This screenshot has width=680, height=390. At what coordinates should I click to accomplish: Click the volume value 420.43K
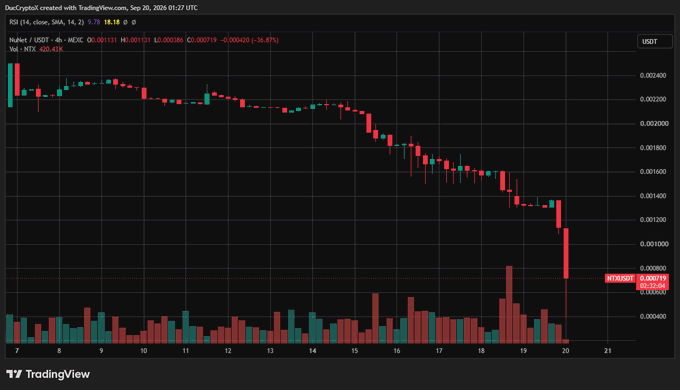[x=51, y=49]
